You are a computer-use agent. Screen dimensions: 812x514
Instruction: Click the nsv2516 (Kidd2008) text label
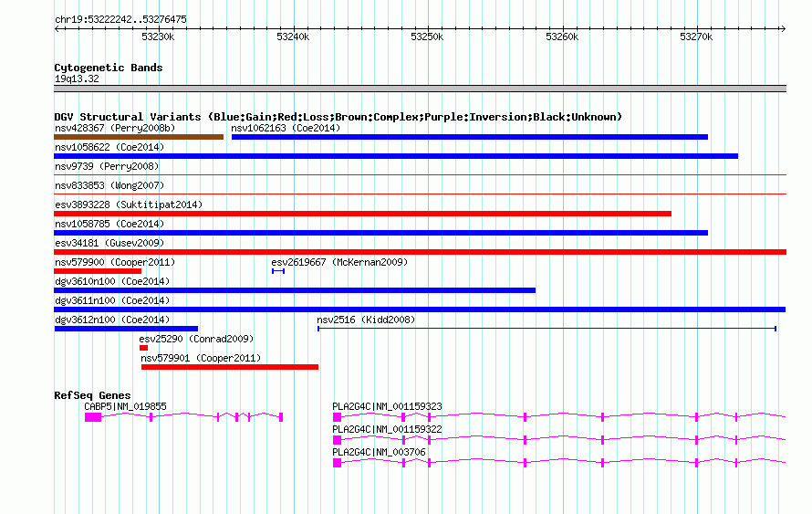tap(366, 320)
